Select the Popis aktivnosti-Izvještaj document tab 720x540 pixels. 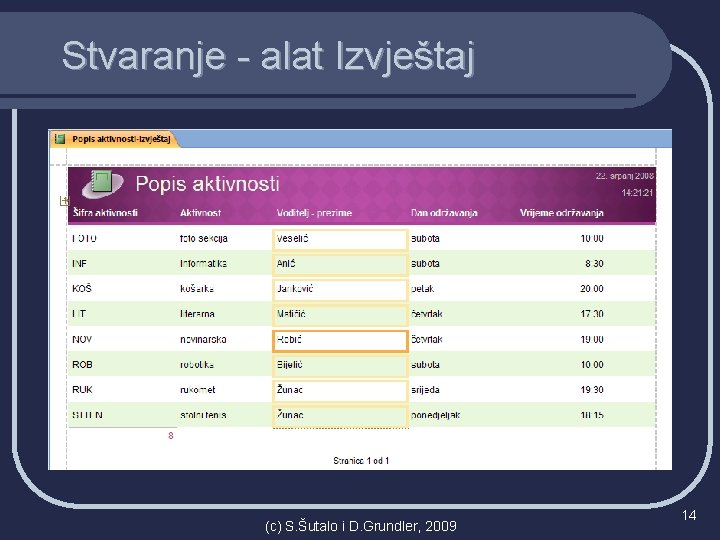click(114, 139)
